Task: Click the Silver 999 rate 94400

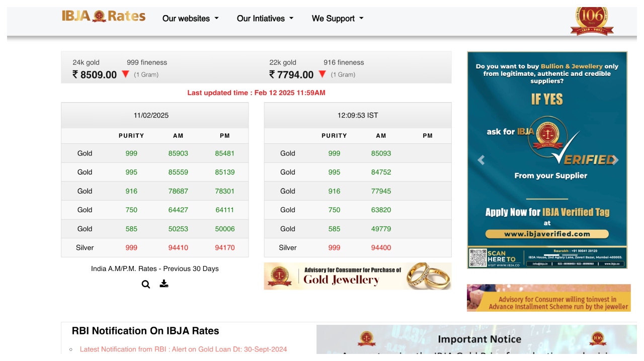Action: point(381,247)
